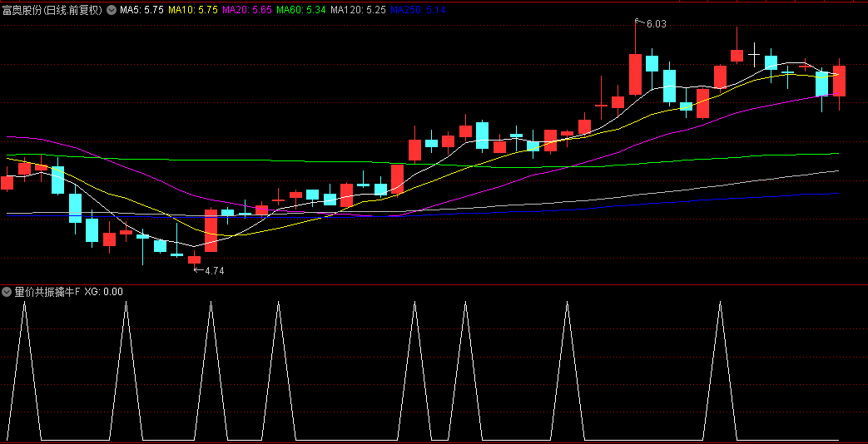Viewport: 868px width, 444px height.
Task: Click the XG: 0.00 indicator value
Action: tap(103, 291)
